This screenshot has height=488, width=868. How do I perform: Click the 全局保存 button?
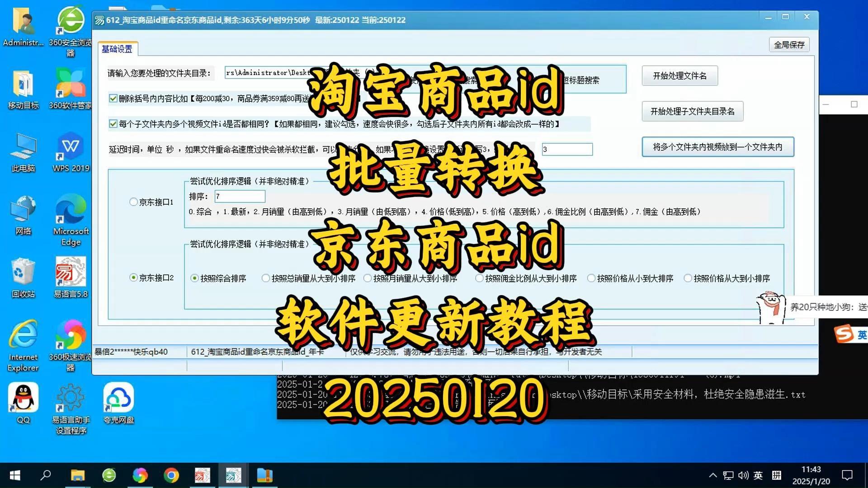pos(789,44)
